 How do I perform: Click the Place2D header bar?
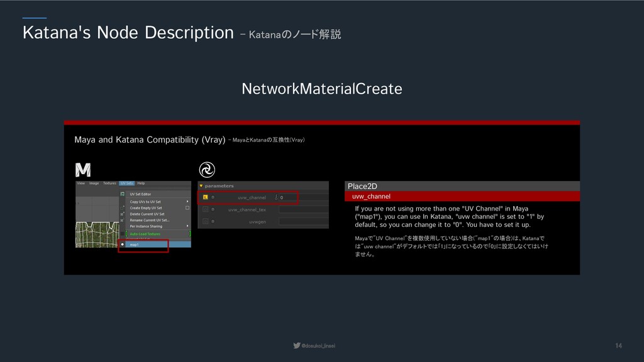click(462, 186)
